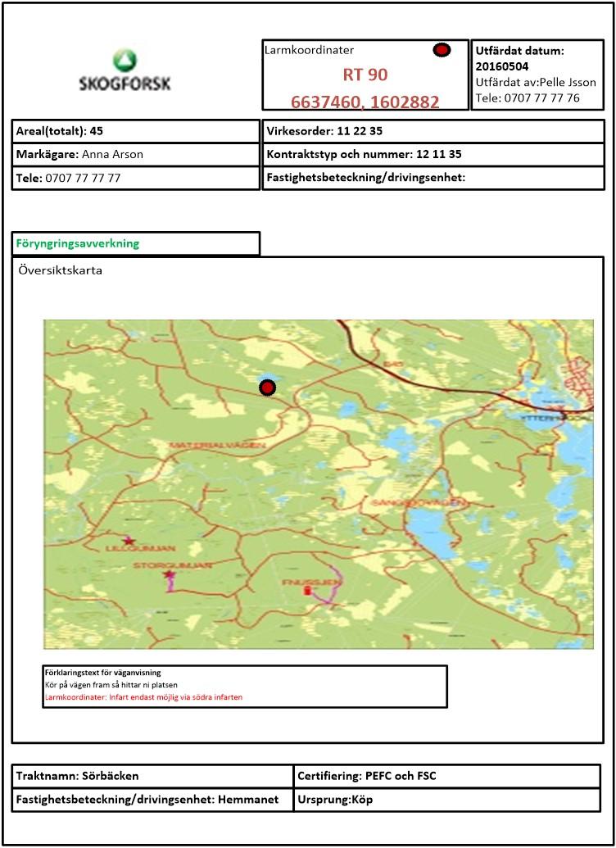Click 'Förklaringstext för väganvisning' heading
The image size is (616, 848).
pos(102,673)
